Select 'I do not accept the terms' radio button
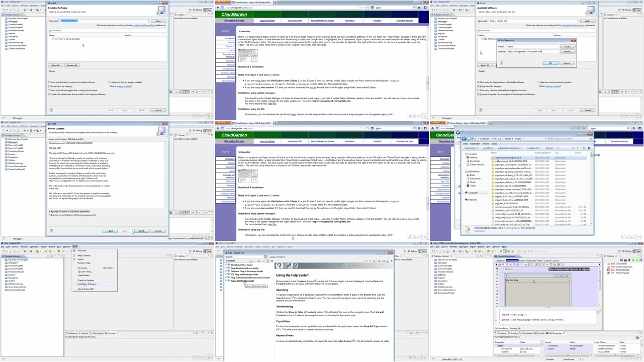Viewport: 644px width, 362px height. click(x=50, y=215)
